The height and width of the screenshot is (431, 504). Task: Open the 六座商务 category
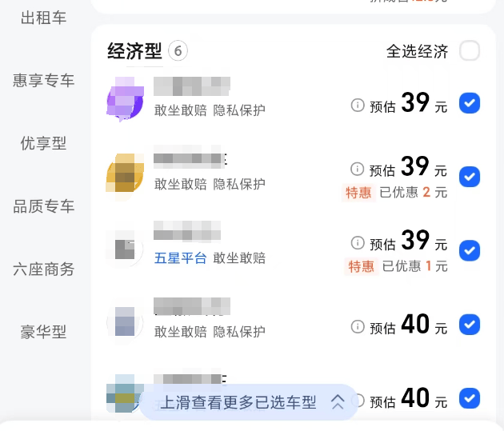(44, 269)
